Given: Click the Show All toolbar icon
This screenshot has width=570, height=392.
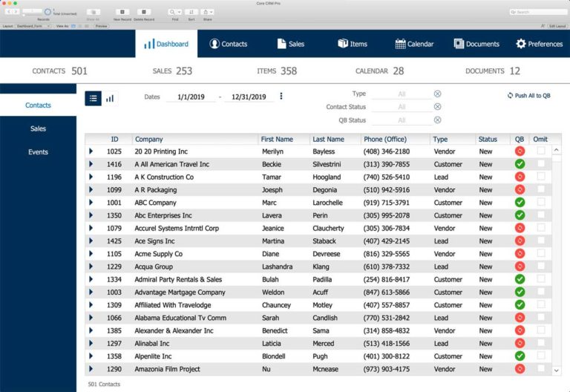Looking at the screenshot, I should (x=93, y=12).
